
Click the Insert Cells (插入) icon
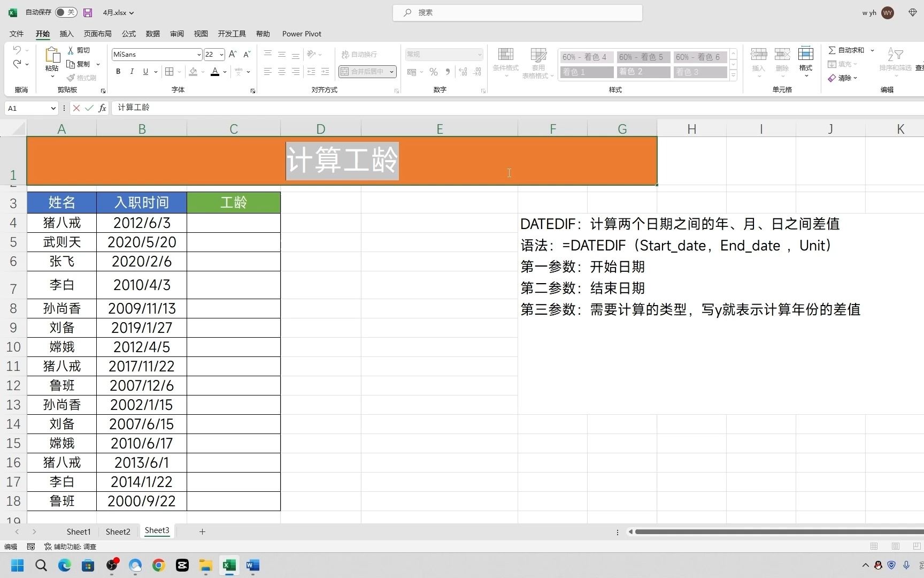click(x=759, y=59)
